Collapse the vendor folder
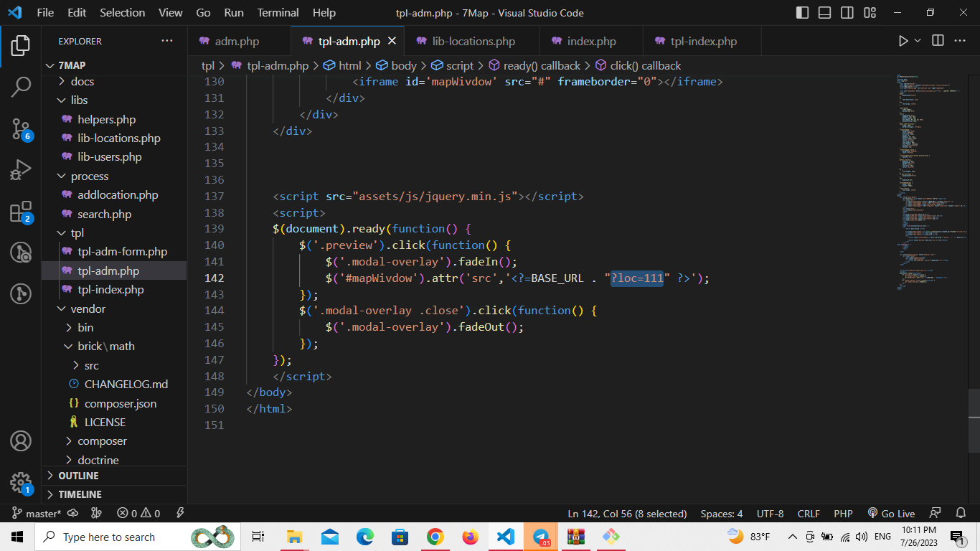This screenshot has width=980, height=551. click(x=115, y=309)
